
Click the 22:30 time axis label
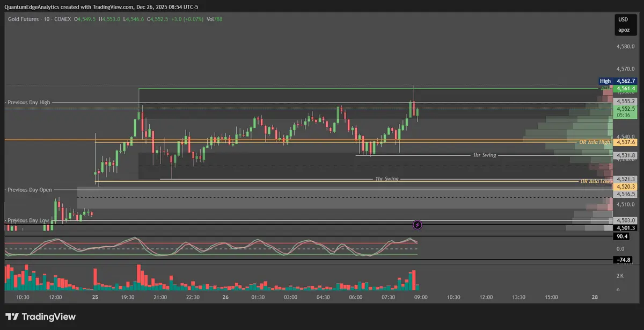(x=193, y=297)
